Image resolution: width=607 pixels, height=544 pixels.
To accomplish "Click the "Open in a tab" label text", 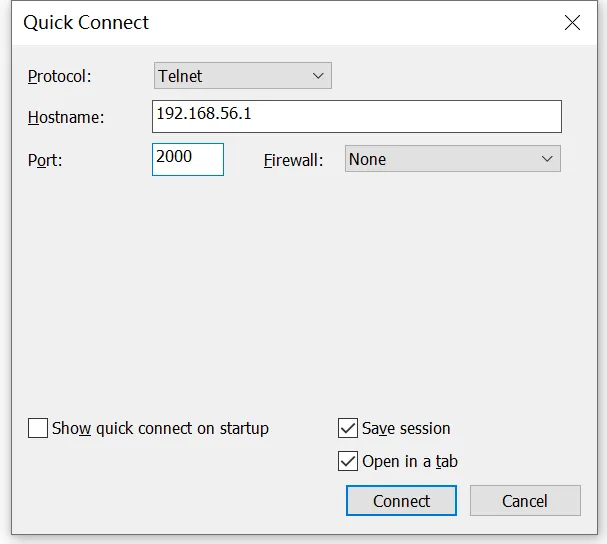I will (410, 461).
